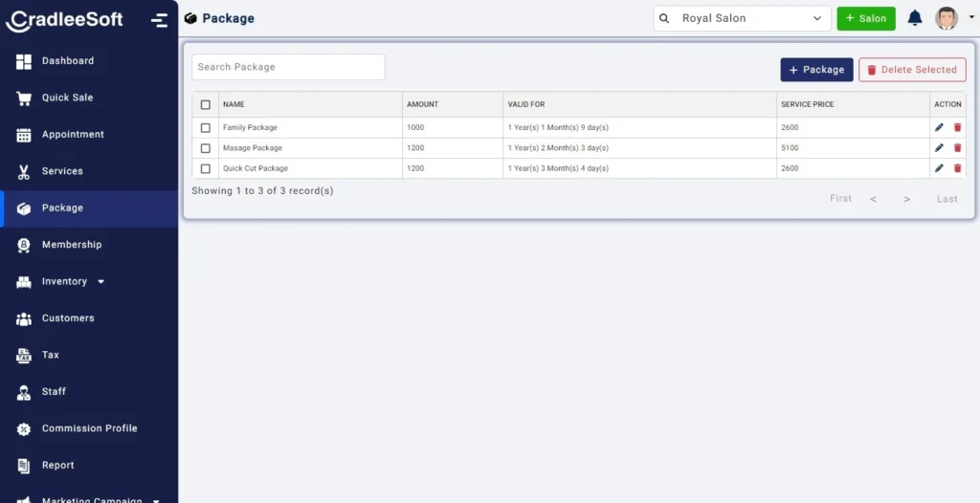Click the Commission Profile percent icon
Image resolution: width=980 pixels, height=503 pixels.
(x=24, y=429)
